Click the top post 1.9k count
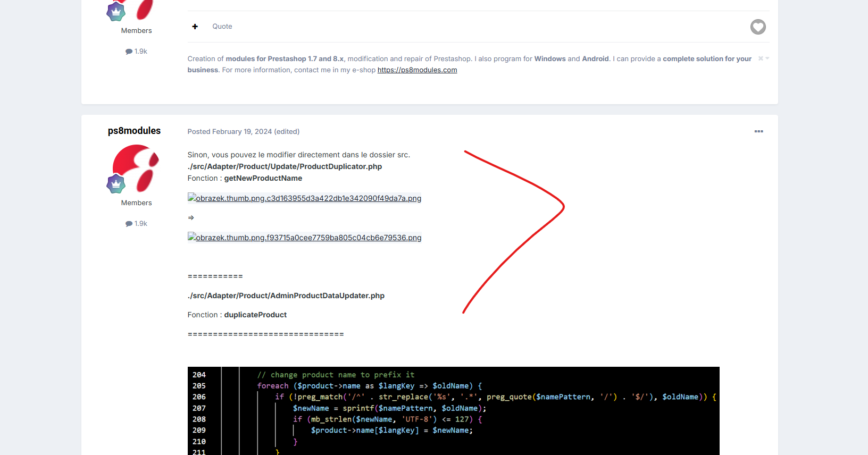This screenshot has height=455, width=868. [136, 52]
